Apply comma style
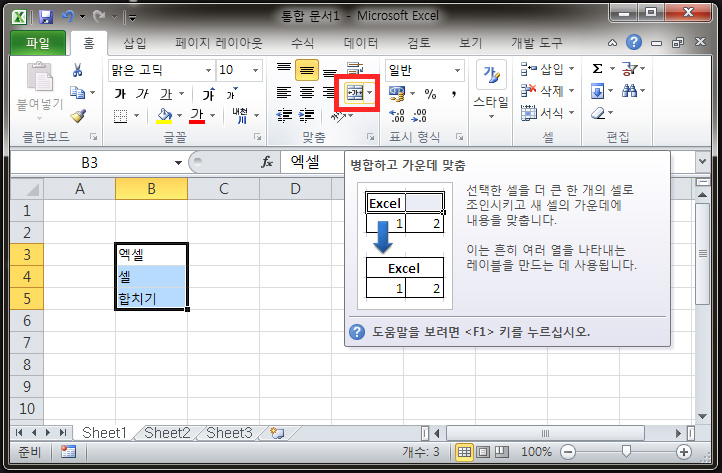The image size is (722, 473). [x=454, y=94]
